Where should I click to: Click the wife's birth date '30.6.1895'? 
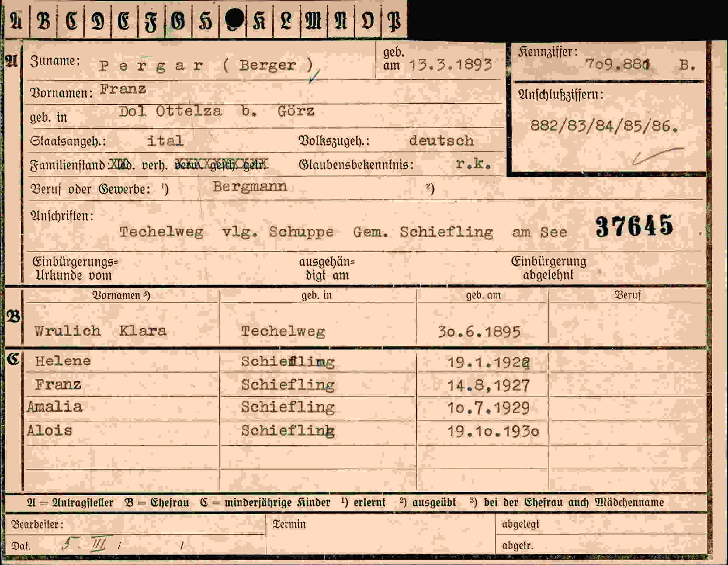tap(479, 332)
